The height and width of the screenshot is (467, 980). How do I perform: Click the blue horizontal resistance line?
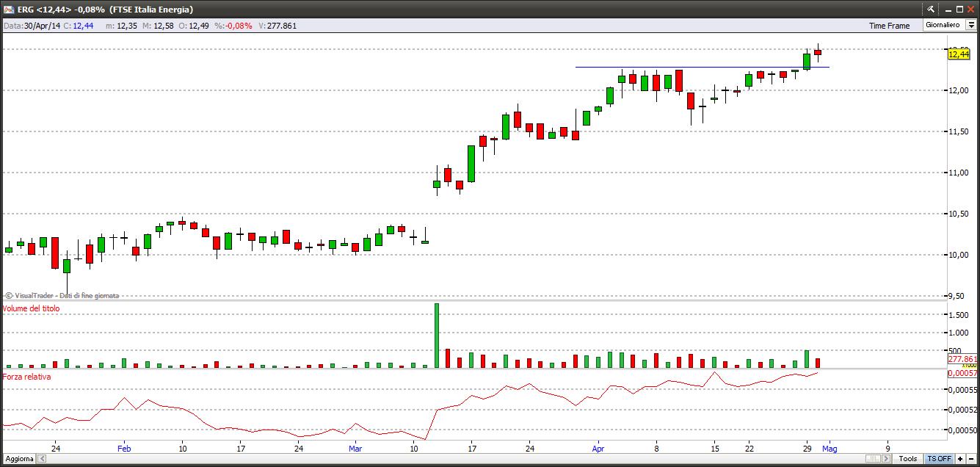(x=703, y=68)
